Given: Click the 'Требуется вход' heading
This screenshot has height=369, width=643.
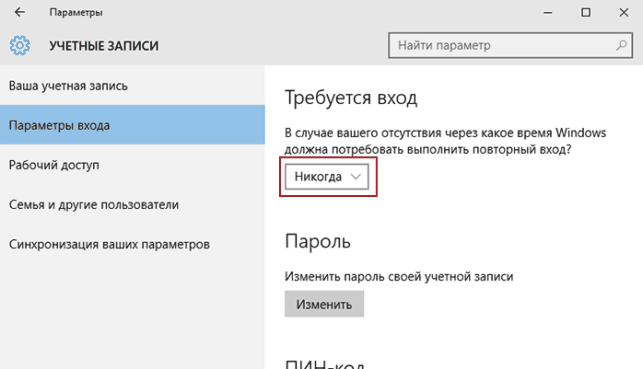Looking at the screenshot, I should 351,98.
